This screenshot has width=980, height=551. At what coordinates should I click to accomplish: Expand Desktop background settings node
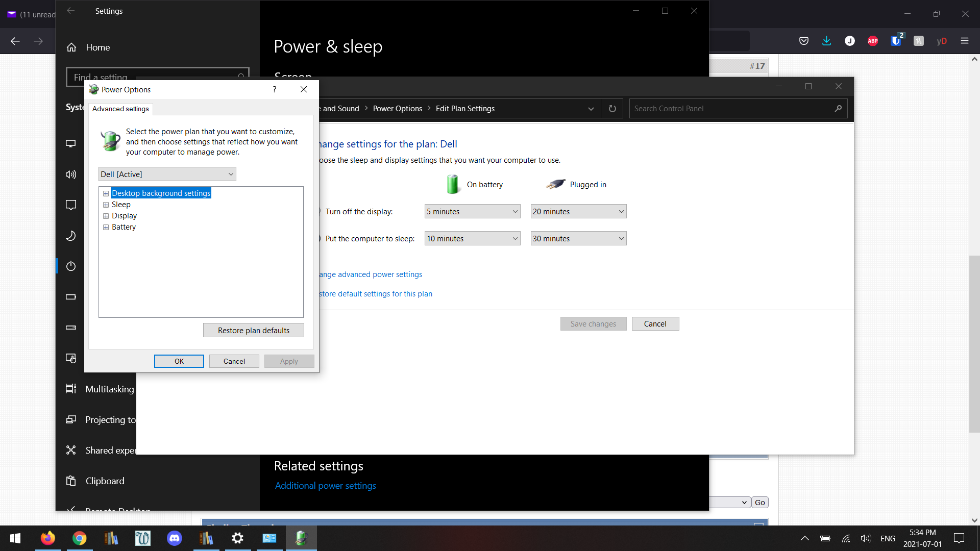pyautogui.click(x=106, y=193)
